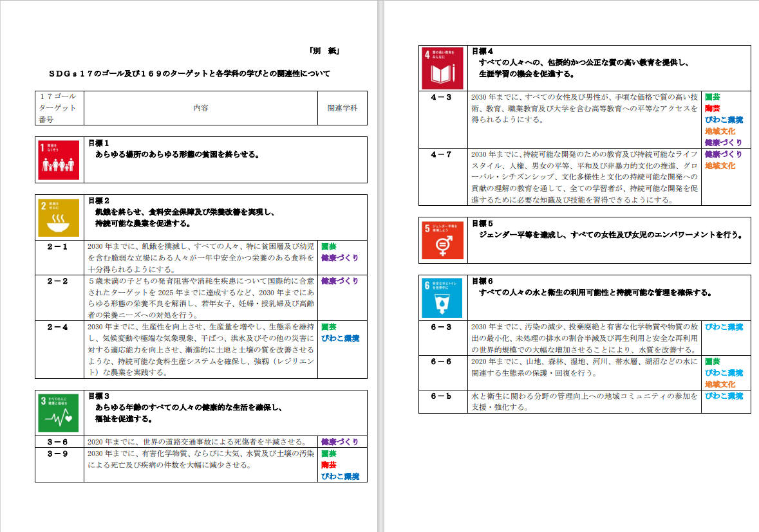Click the 目標5 heading text
Image resolution: width=759 pixels, height=532 pixels.
click(482, 224)
